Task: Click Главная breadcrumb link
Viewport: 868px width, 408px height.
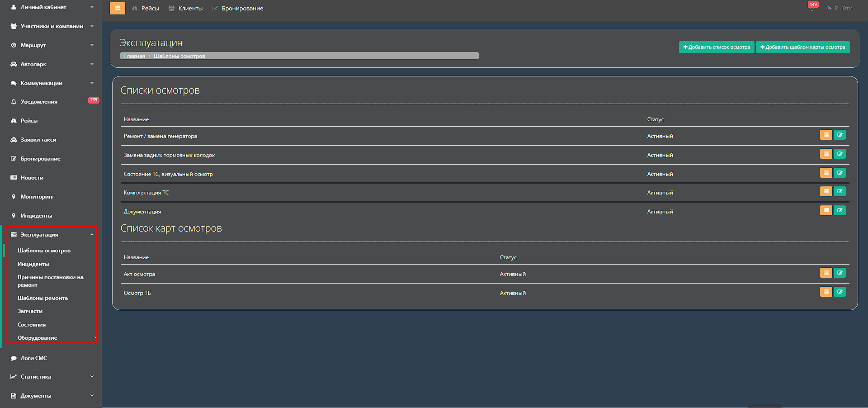Action: click(134, 56)
